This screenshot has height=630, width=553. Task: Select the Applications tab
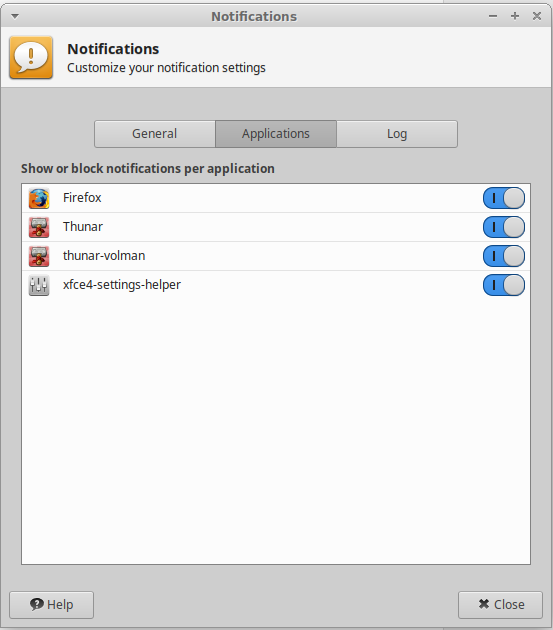(276, 134)
